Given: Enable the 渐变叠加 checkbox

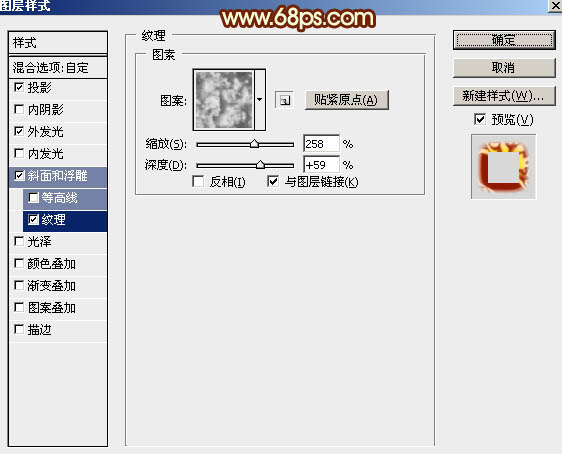Looking at the screenshot, I should pyautogui.click(x=19, y=286).
